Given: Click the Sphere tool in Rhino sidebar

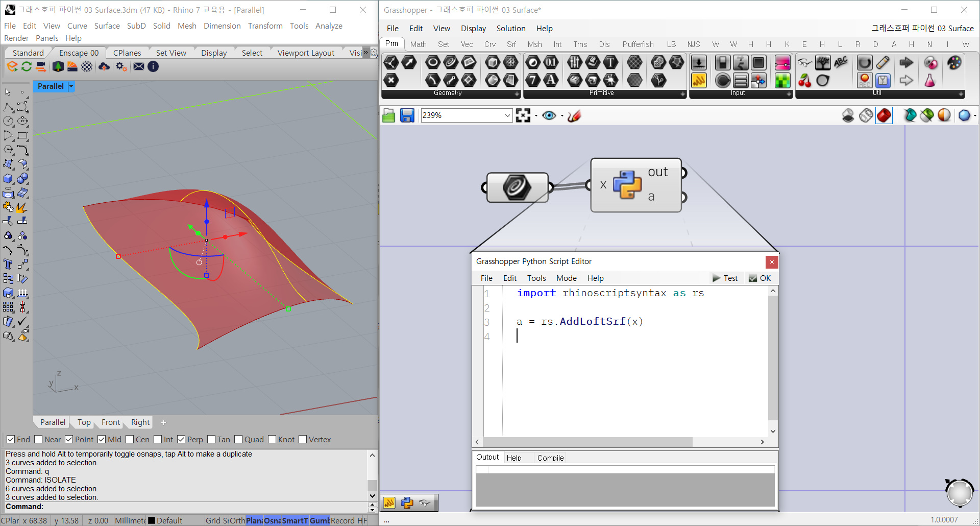Looking at the screenshot, I should (x=22, y=179).
